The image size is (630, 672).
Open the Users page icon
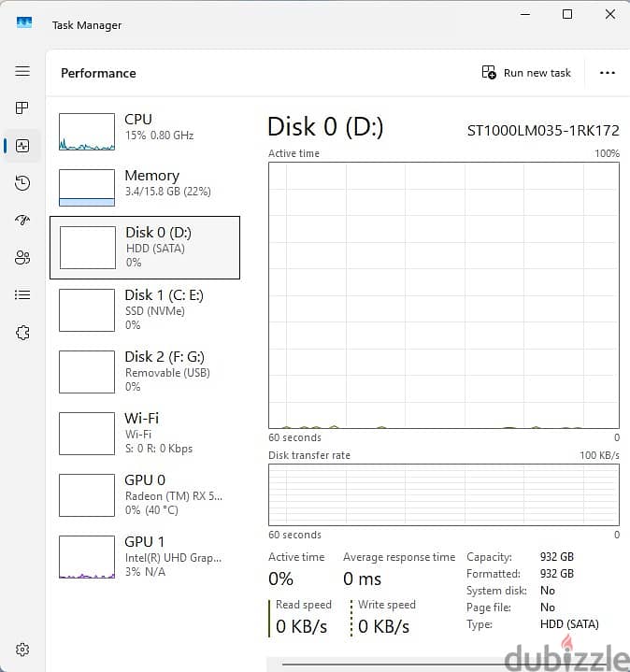pyautogui.click(x=22, y=258)
